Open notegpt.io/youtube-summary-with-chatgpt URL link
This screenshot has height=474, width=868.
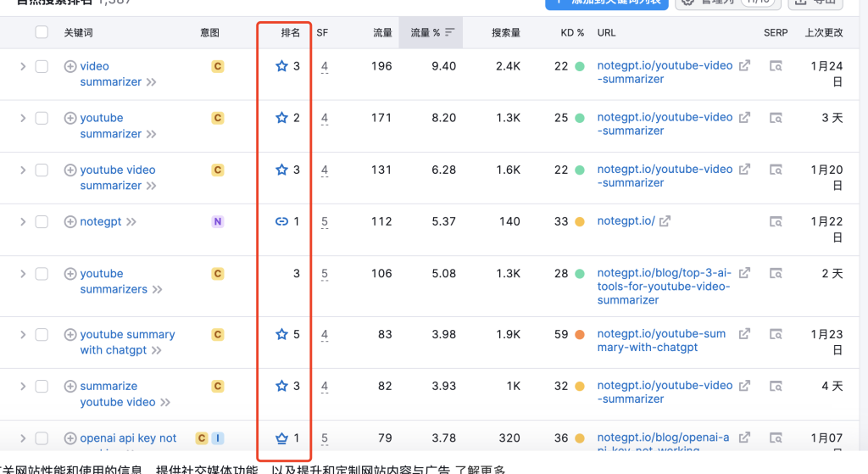click(661, 341)
